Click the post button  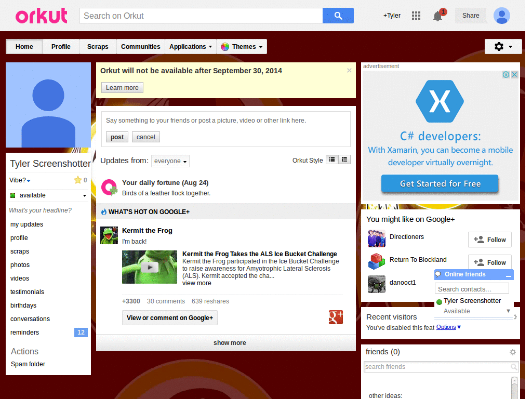coord(117,137)
